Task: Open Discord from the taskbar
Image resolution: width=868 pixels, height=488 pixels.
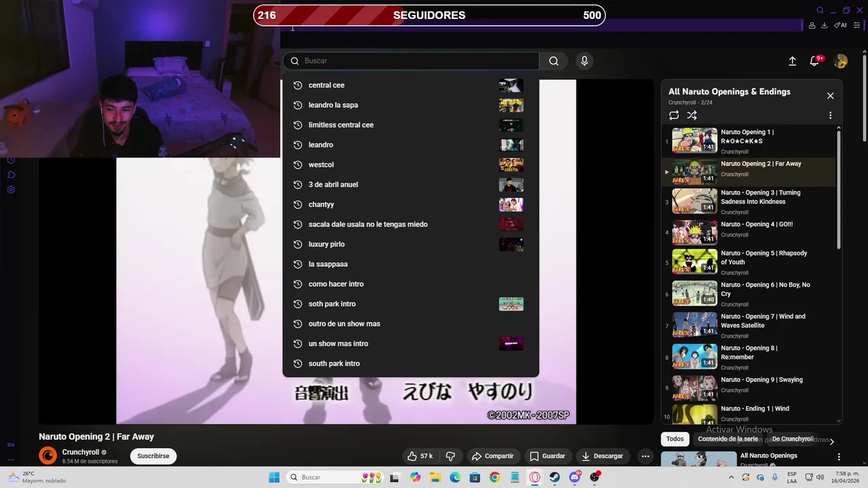Action: point(575,477)
